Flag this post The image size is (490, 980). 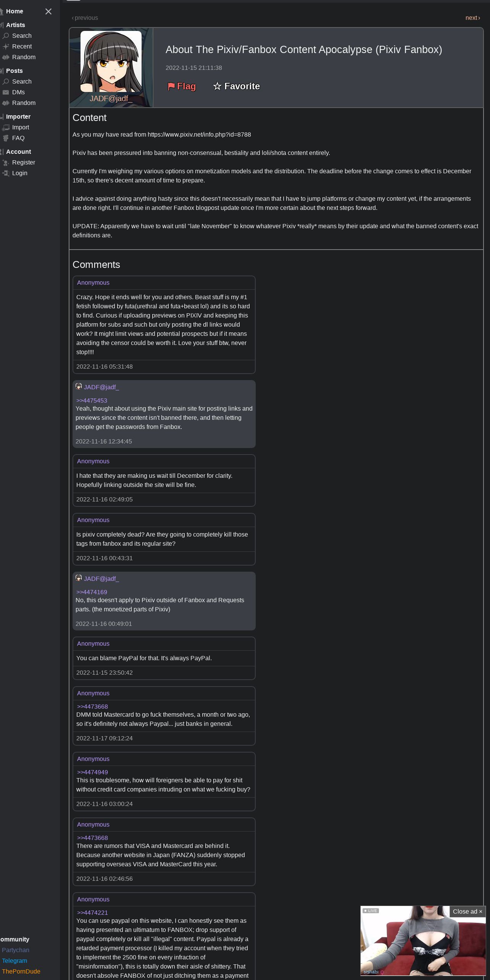point(182,86)
